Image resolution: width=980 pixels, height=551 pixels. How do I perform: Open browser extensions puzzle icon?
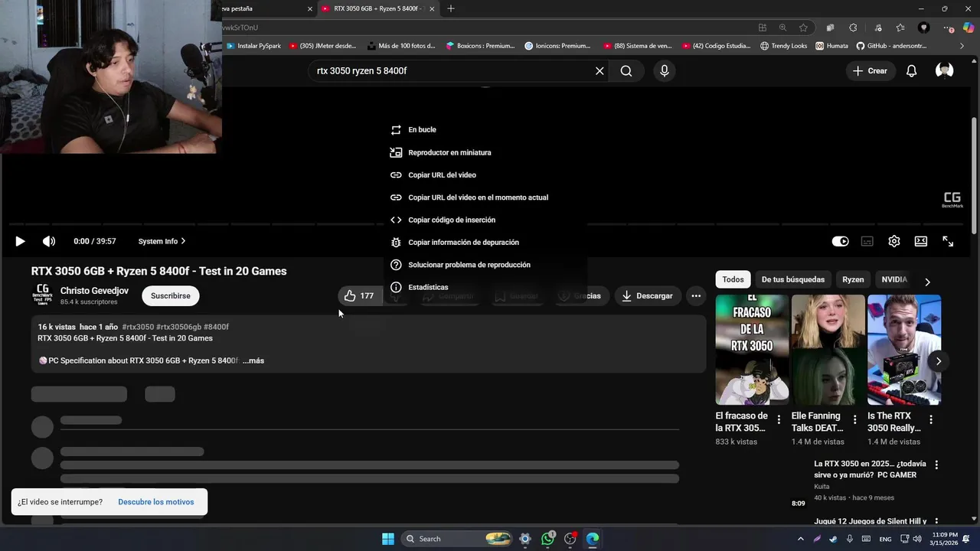pyautogui.click(x=853, y=28)
